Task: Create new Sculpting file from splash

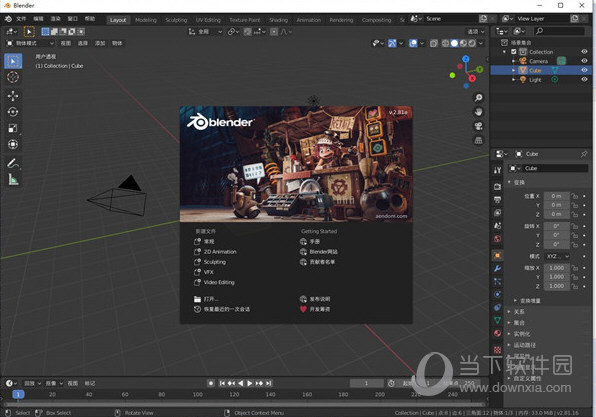Action: [210, 262]
